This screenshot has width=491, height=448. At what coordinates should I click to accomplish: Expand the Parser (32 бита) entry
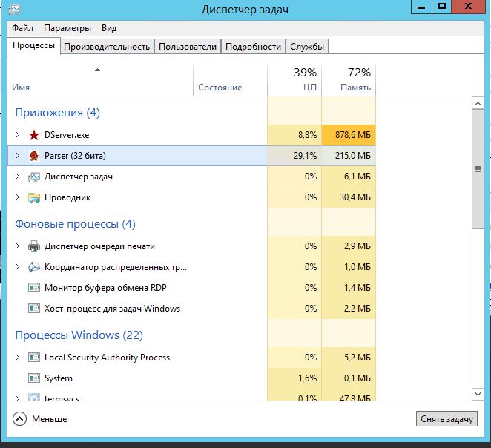tap(17, 155)
